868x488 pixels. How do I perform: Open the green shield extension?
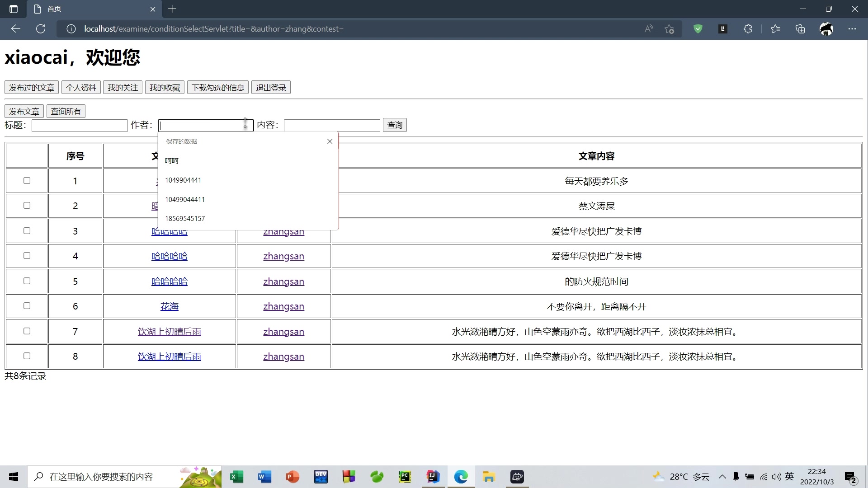click(698, 29)
